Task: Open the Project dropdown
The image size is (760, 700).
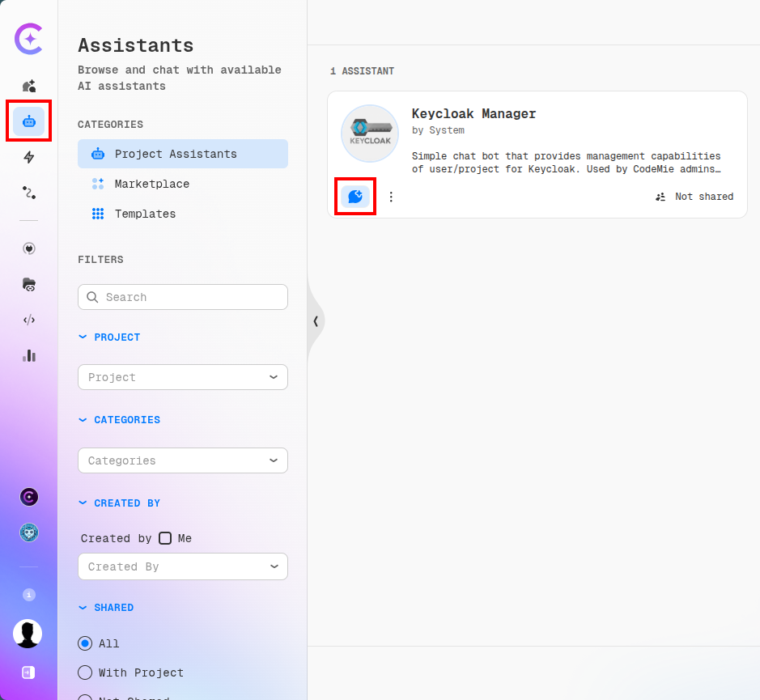Action: [x=183, y=377]
